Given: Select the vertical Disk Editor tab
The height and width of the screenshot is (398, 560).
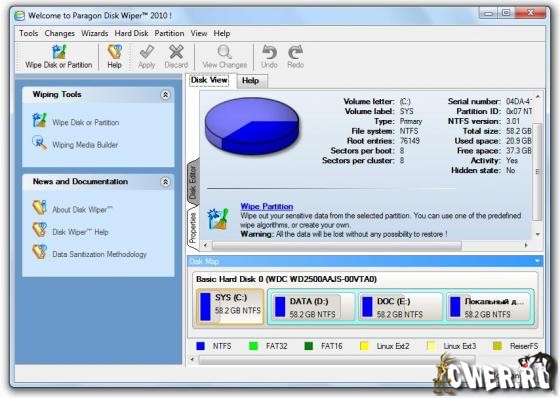Looking at the screenshot, I should coord(193,182).
